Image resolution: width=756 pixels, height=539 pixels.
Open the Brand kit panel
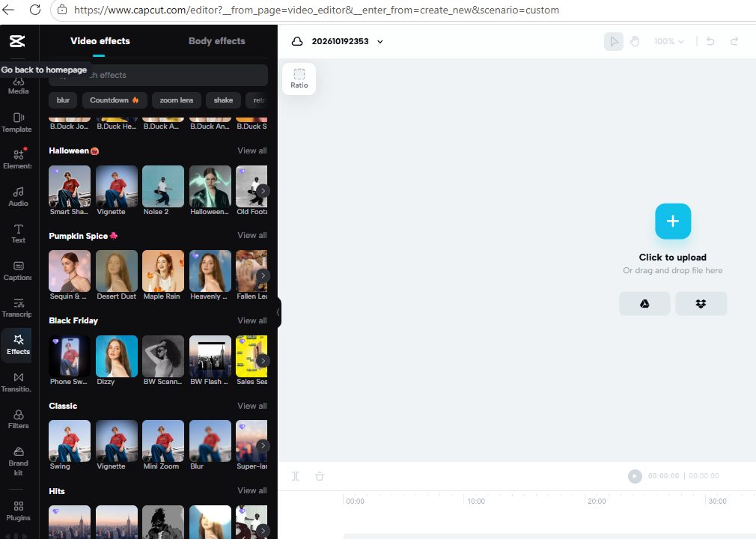(x=18, y=461)
